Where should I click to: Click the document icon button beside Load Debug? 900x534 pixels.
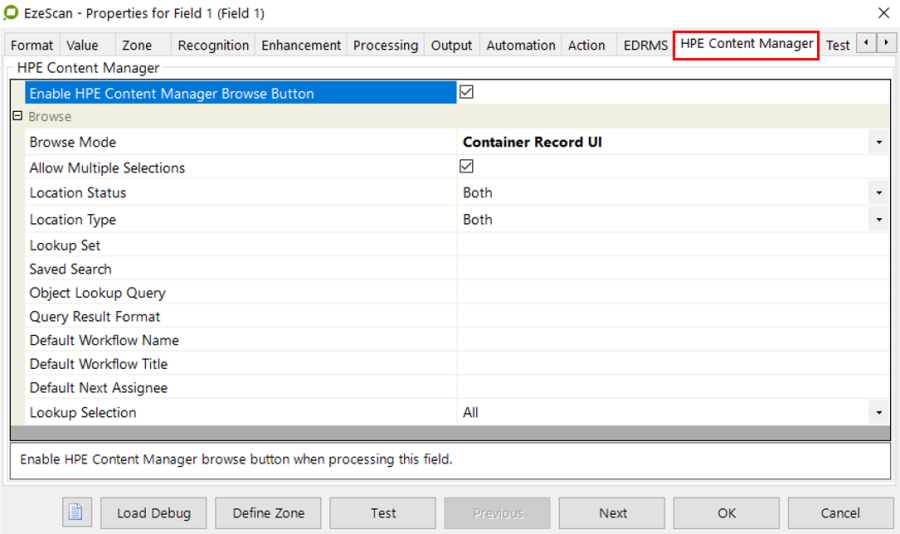76,513
